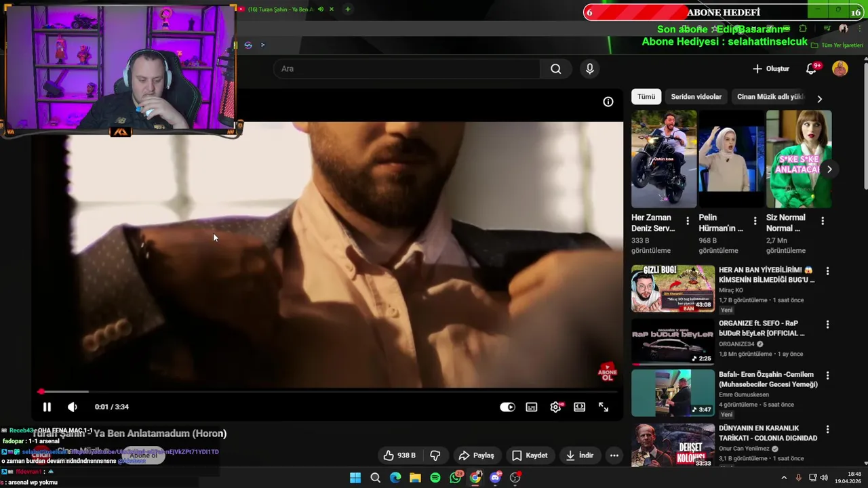Viewport: 868px width, 488px height.
Task: Open more options for 'HER AN BAN YİYEBİLİRİM!'
Action: click(x=827, y=271)
